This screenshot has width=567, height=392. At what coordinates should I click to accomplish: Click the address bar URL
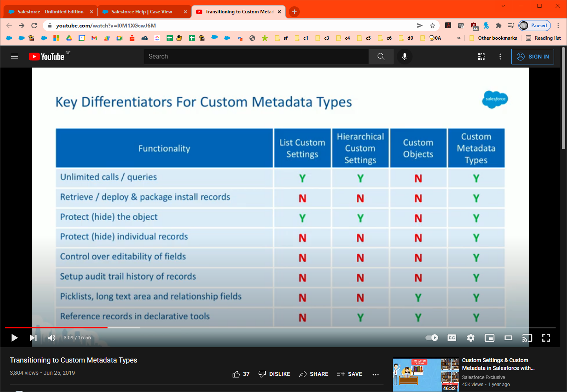(x=106, y=26)
